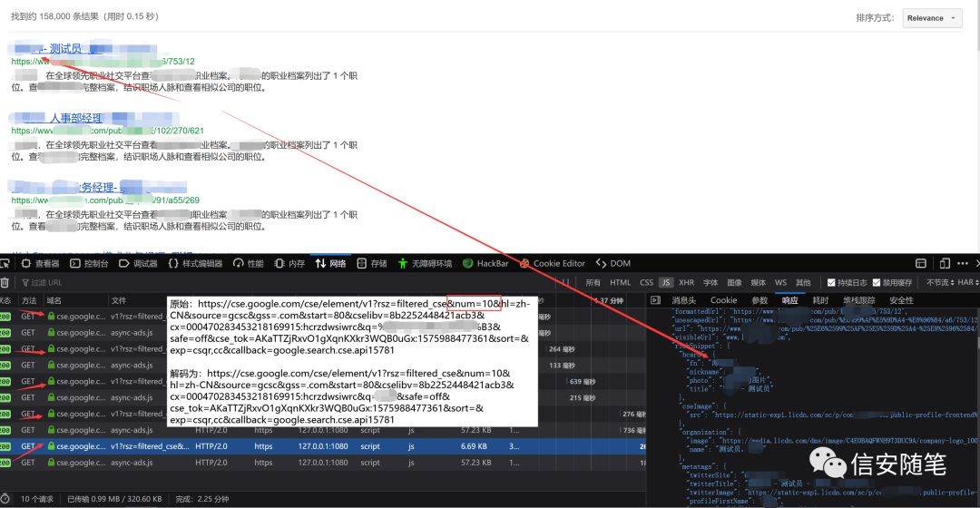This screenshot has height=508, width=980.
Task: Select the 响应 response tab
Action: coord(790,300)
